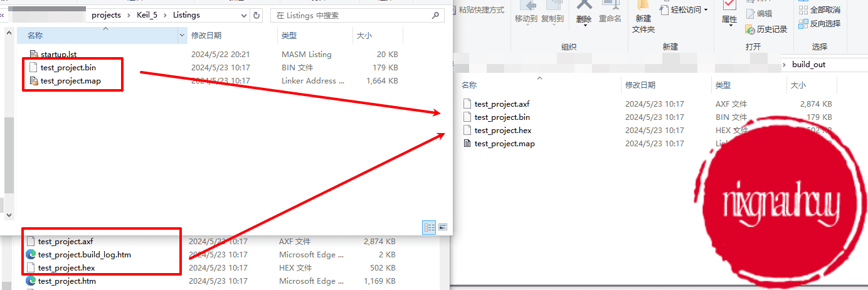Select test_project.map icon in Listings window

[x=34, y=81]
